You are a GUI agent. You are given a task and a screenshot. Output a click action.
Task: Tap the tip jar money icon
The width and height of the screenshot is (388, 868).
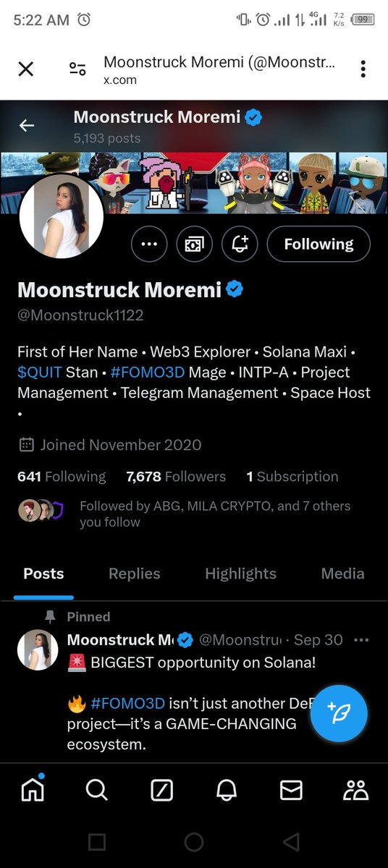[x=195, y=244]
